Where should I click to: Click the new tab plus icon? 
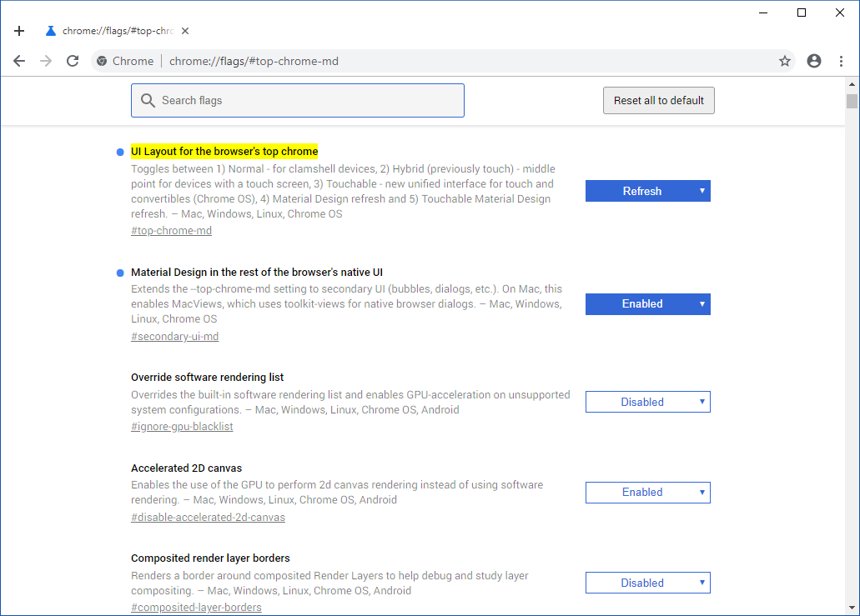point(20,31)
